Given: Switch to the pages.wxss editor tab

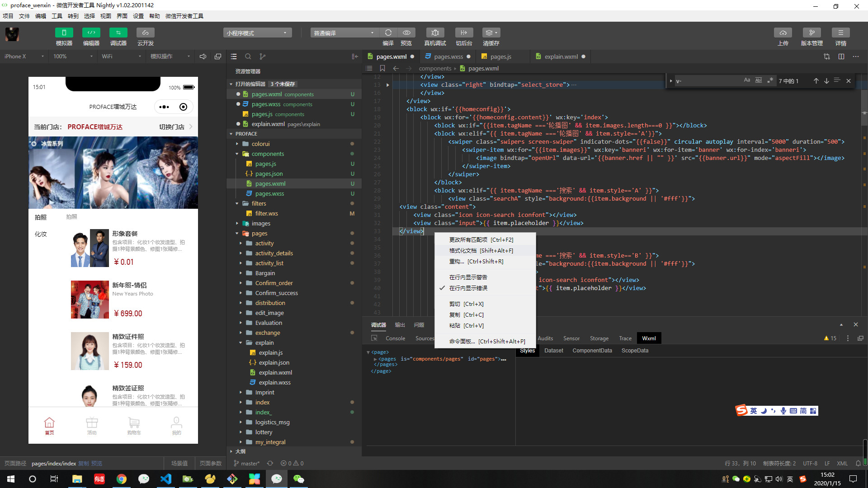Looking at the screenshot, I should click(448, 56).
